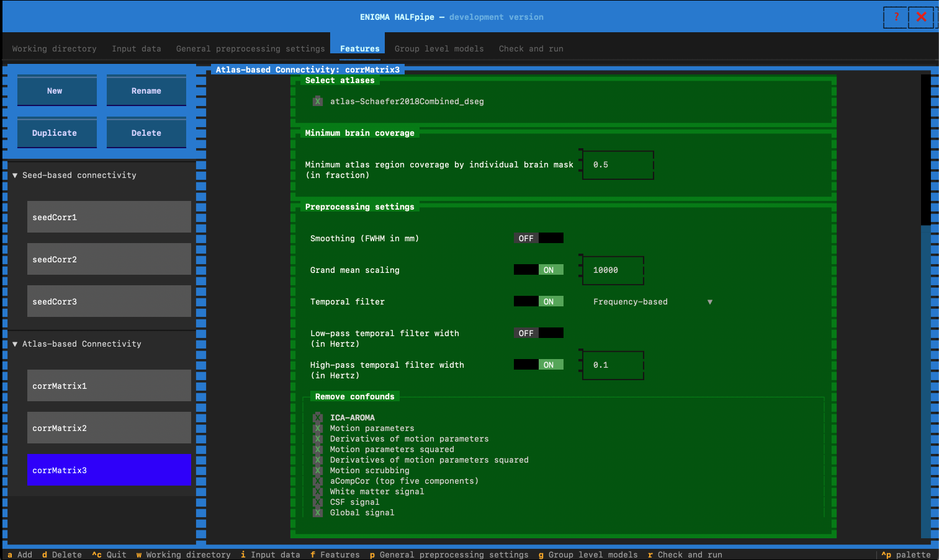Viewport: 939px width, 560px height.
Task: Select the Features tab
Action: pyautogui.click(x=360, y=48)
